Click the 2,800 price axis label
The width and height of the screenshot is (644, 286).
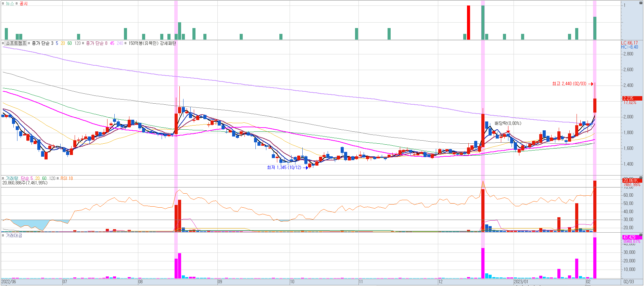point(628,54)
